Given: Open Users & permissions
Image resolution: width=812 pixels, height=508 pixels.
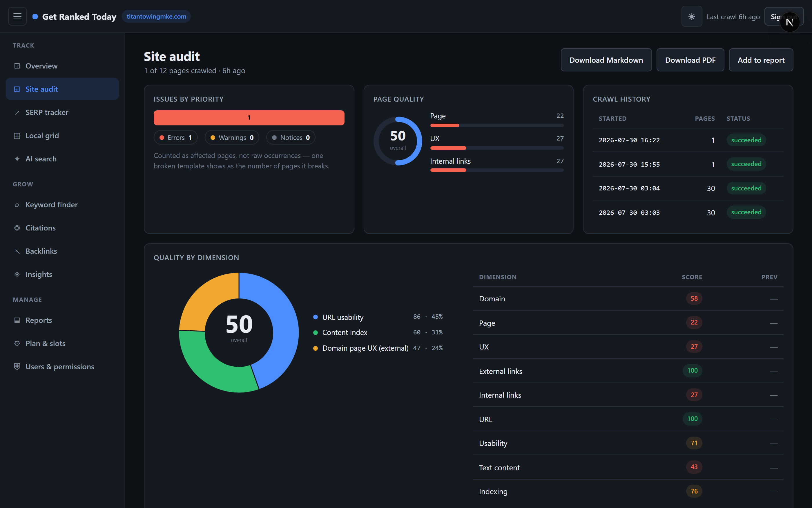Looking at the screenshot, I should tap(62, 367).
